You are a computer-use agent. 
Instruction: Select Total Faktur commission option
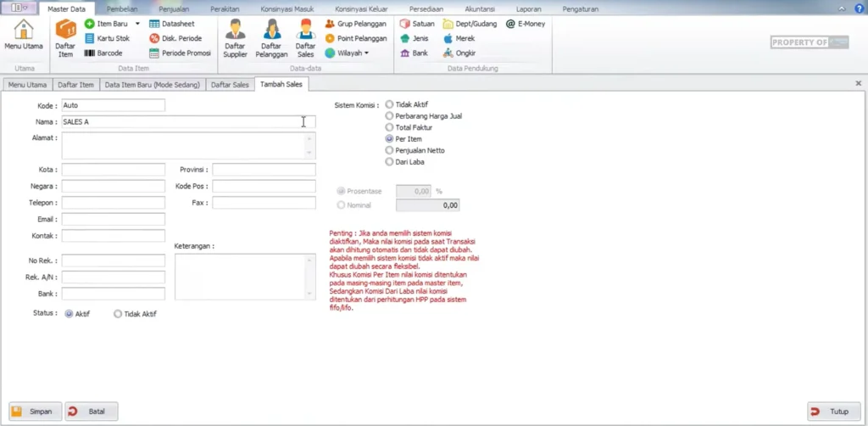pos(389,127)
